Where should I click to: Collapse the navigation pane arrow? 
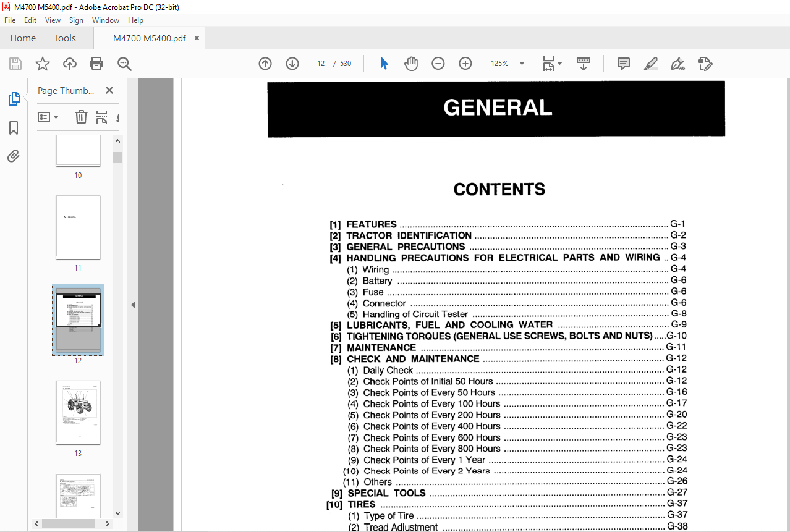pyautogui.click(x=132, y=305)
